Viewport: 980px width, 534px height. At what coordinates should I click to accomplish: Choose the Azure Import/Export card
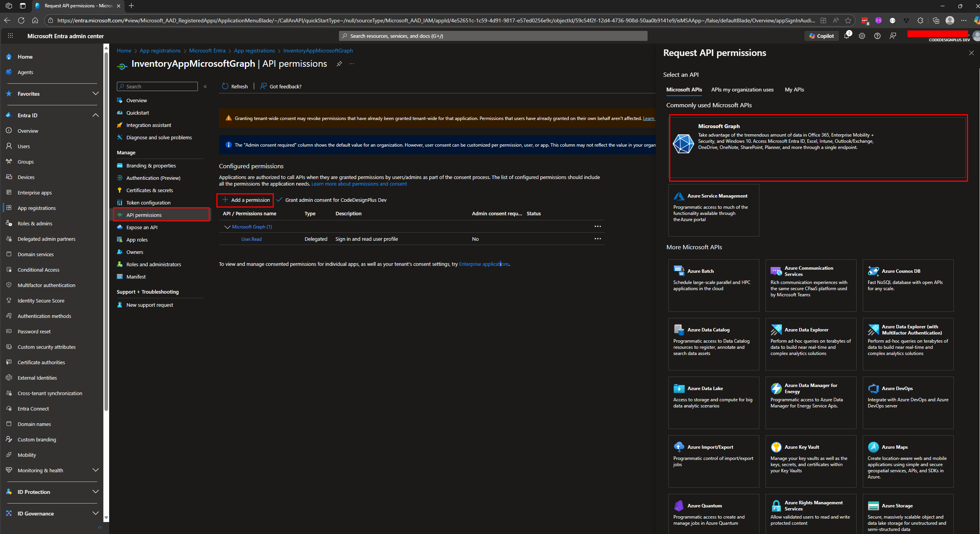coord(713,461)
